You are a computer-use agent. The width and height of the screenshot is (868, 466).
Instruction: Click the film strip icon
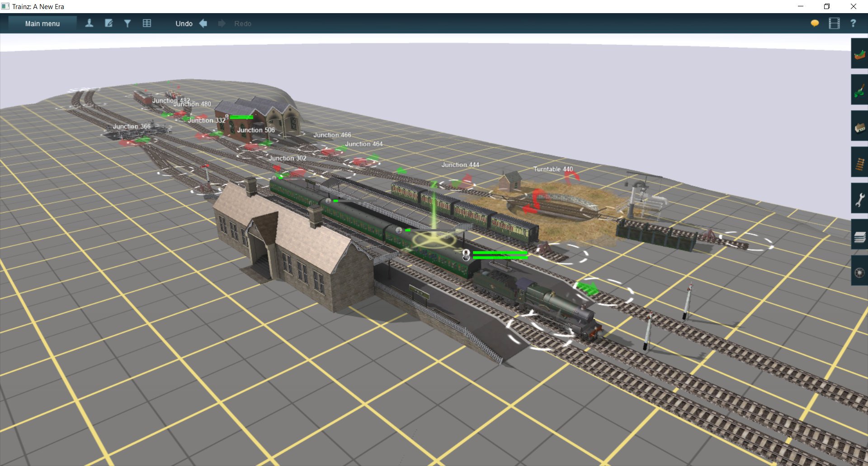pos(834,23)
